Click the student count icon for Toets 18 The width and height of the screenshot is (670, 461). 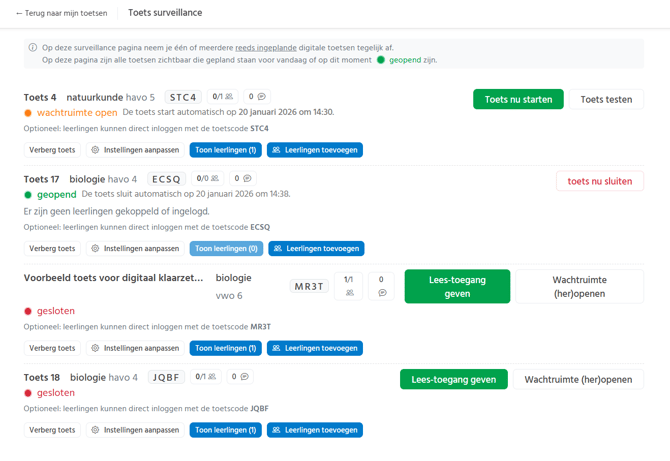pyautogui.click(x=212, y=377)
